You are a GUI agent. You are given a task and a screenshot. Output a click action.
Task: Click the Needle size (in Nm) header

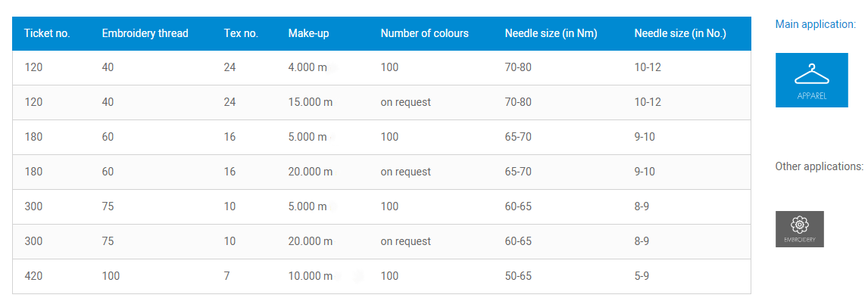click(551, 34)
